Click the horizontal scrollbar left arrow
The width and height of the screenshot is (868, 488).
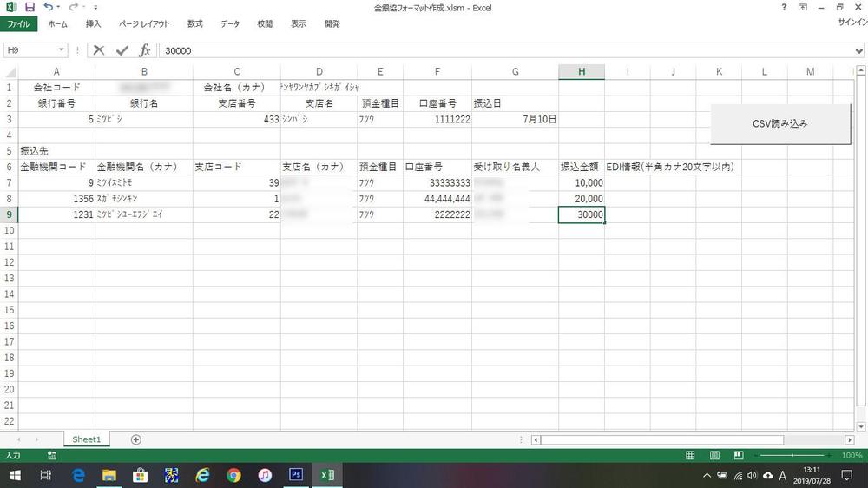536,440
